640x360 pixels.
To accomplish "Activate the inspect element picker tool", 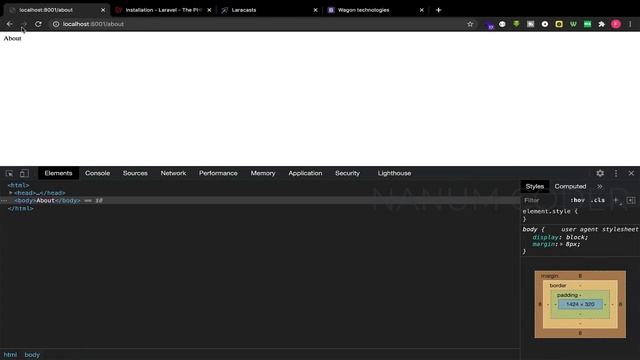I will coord(9,173).
